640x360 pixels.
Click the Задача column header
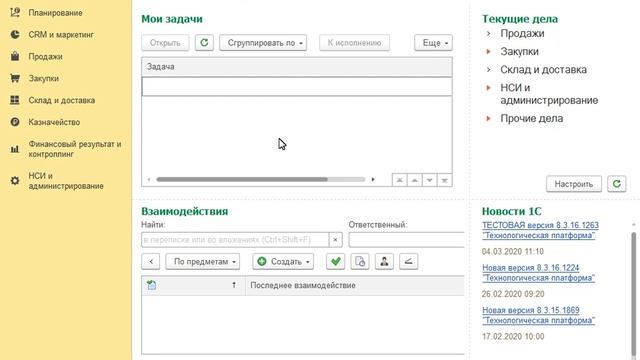[297, 67]
